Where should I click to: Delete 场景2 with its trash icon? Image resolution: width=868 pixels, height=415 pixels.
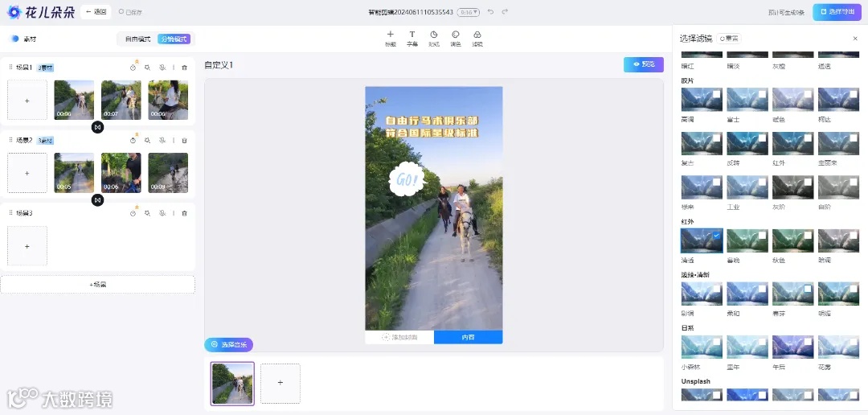184,141
